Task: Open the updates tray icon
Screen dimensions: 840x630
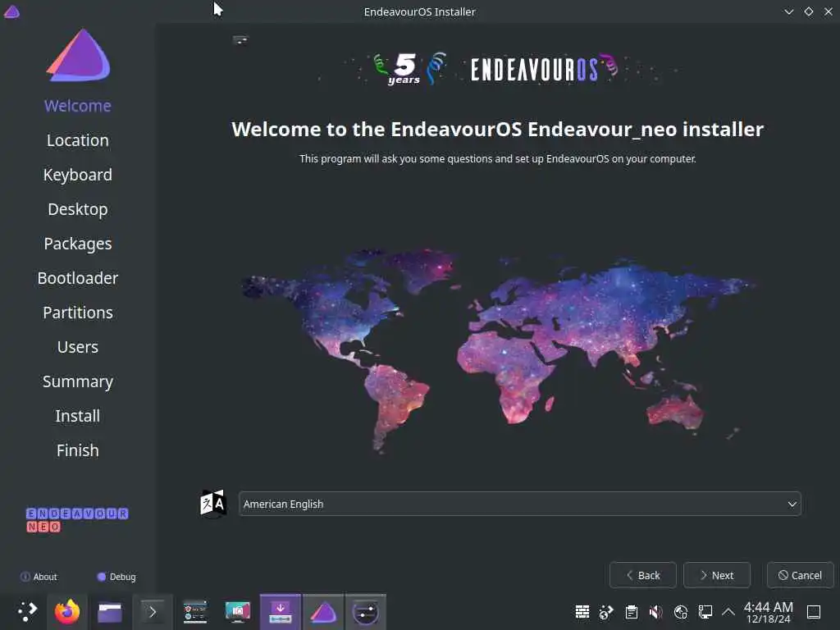Action: click(x=606, y=612)
